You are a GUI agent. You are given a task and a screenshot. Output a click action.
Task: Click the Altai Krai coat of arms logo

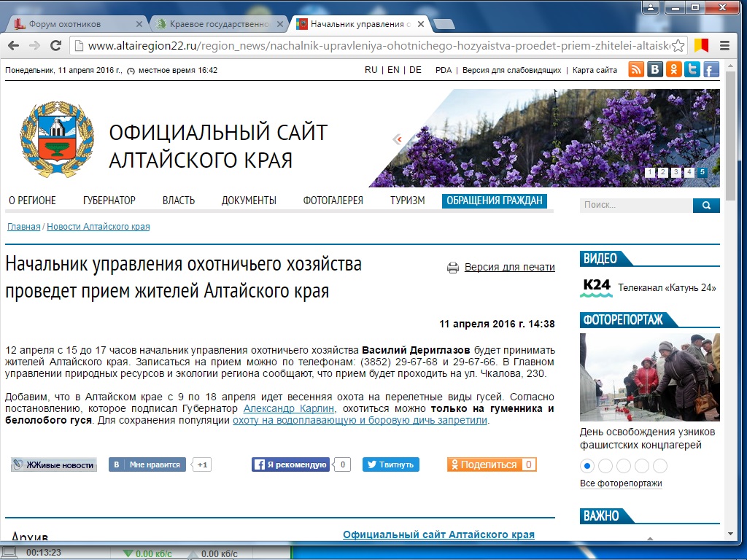pos(57,139)
